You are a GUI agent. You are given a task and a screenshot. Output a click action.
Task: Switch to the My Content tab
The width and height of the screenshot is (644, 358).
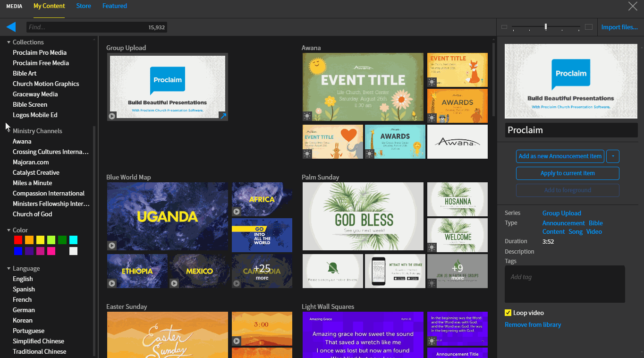49,6
